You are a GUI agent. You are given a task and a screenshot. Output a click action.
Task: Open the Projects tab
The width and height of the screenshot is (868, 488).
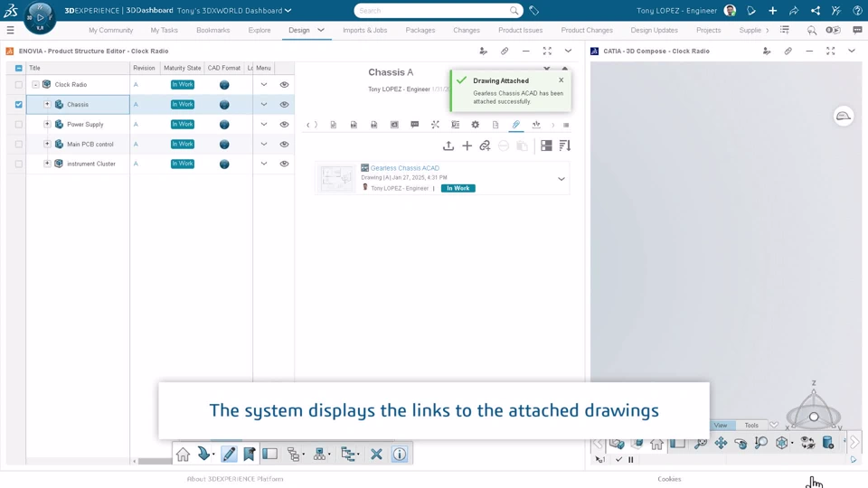708,30
